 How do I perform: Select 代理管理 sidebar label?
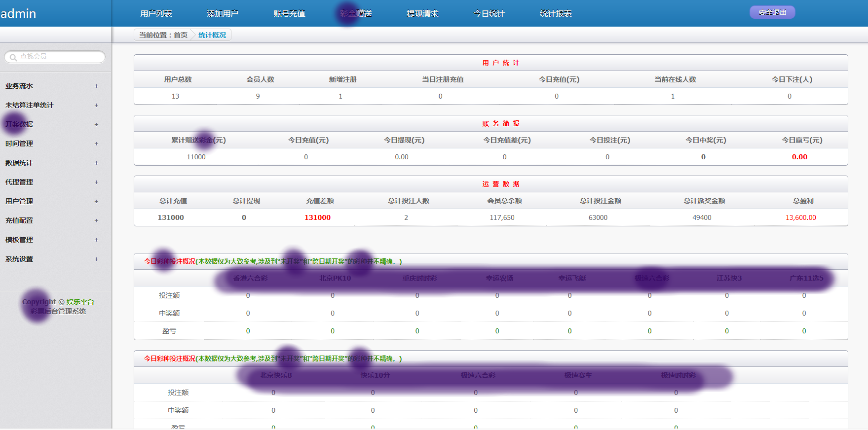(19, 182)
